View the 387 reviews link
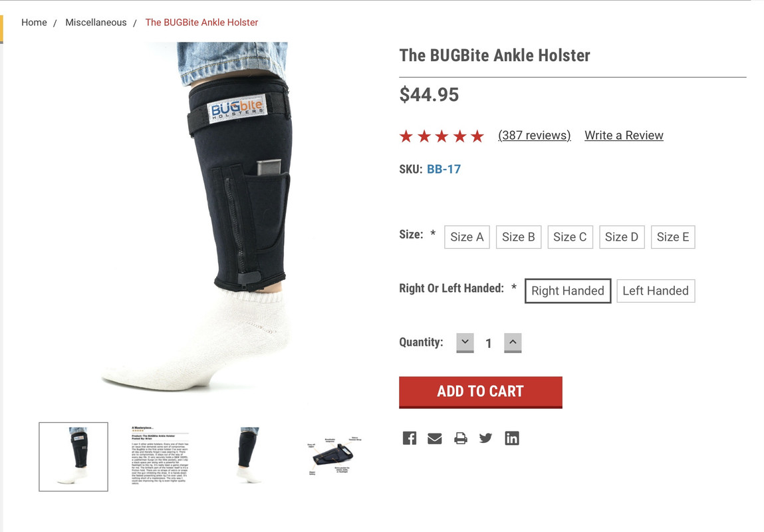This screenshot has width=764, height=532. tap(535, 136)
